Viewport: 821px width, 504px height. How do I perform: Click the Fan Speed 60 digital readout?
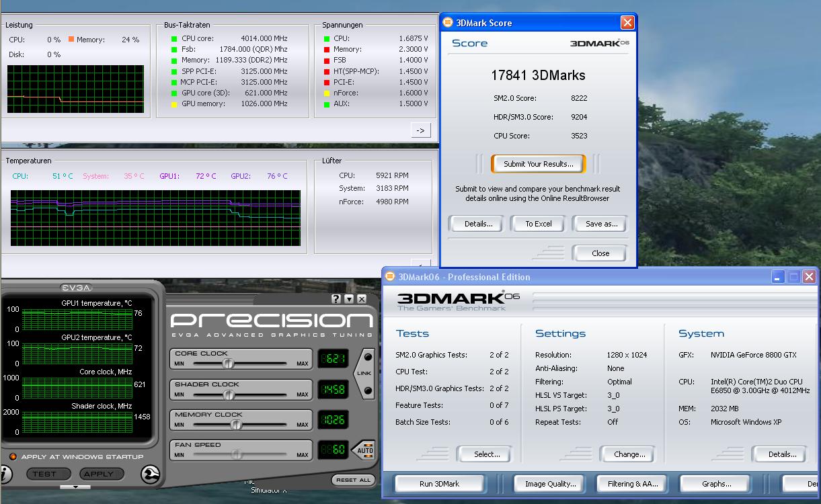[333, 450]
